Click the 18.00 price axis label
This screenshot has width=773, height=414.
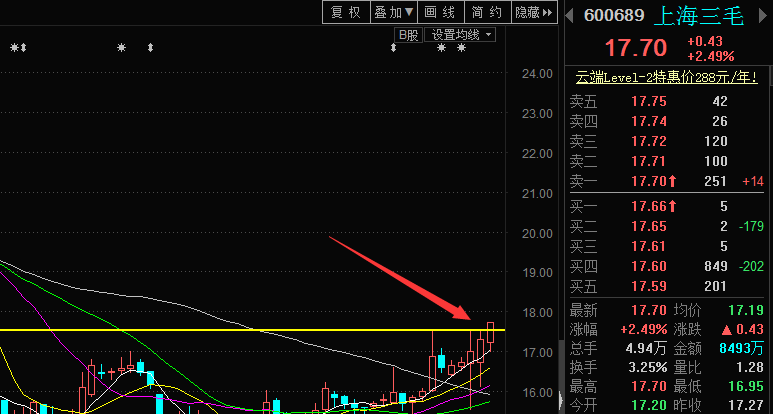(x=537, y=312)
